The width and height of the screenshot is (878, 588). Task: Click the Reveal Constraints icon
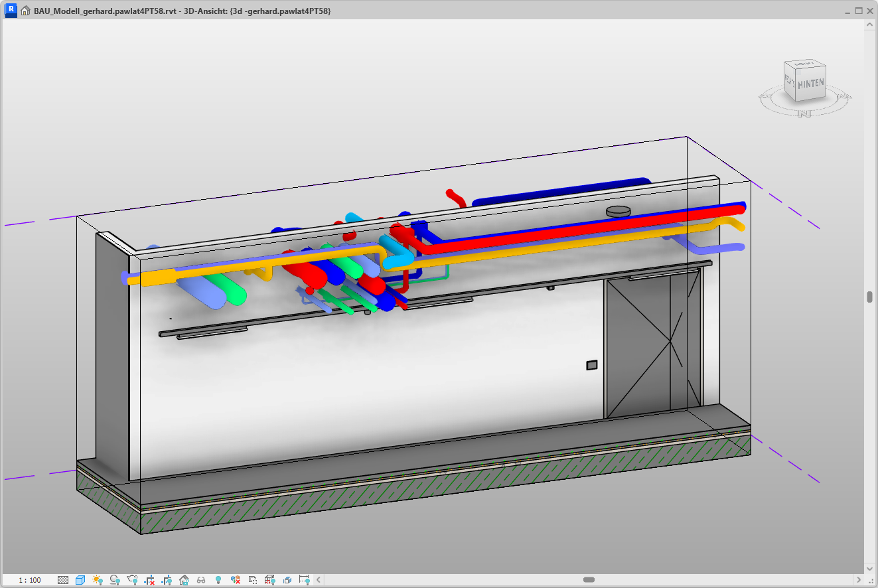(305, 580)
